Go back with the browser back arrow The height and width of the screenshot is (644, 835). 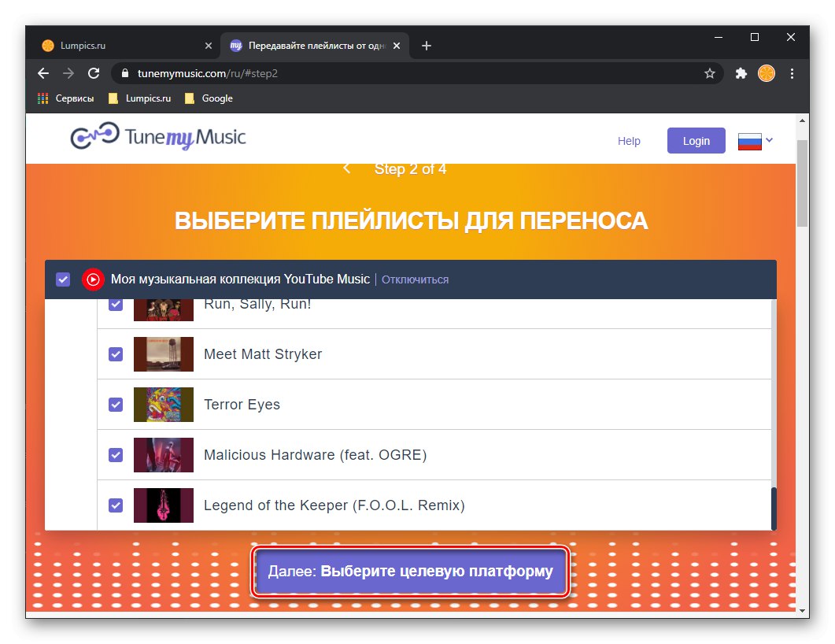click(x=43, y=73)
